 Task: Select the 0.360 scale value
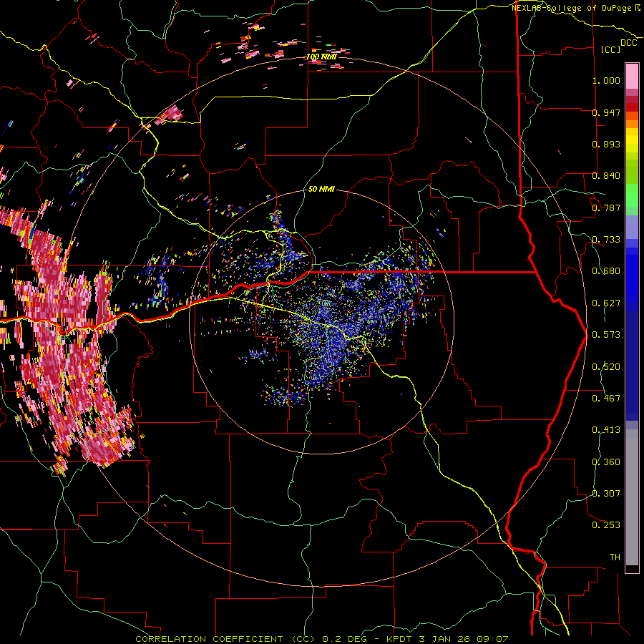(x=606, y=462)
